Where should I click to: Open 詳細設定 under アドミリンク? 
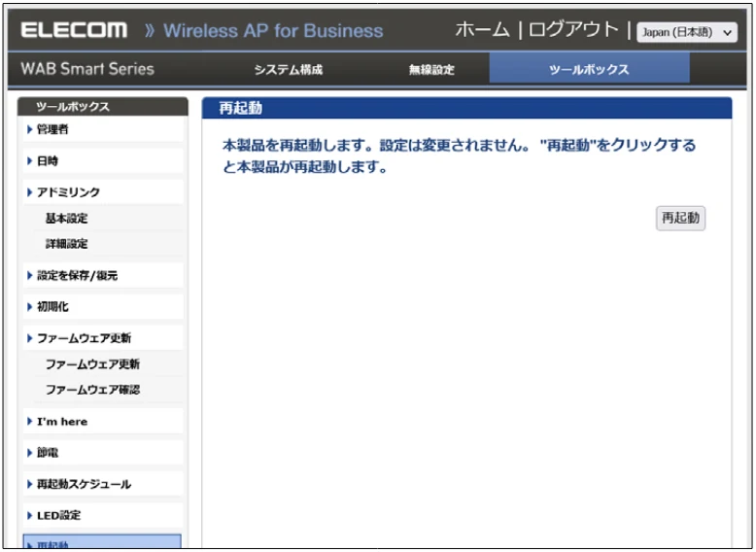point(66,244)
